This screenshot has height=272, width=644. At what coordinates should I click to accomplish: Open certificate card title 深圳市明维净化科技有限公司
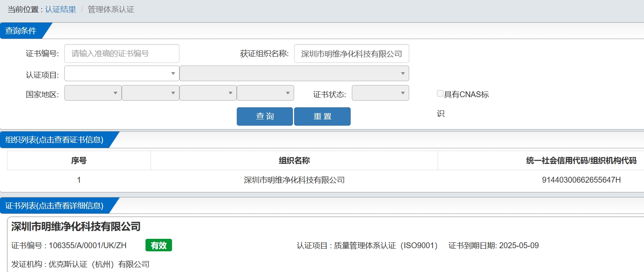coord(76,226)
